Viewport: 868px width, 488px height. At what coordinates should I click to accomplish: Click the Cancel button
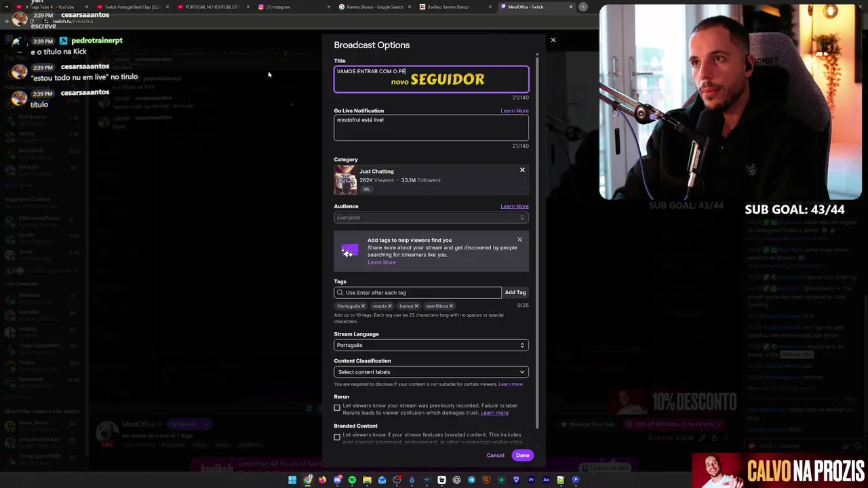click(x=495, y=455)
